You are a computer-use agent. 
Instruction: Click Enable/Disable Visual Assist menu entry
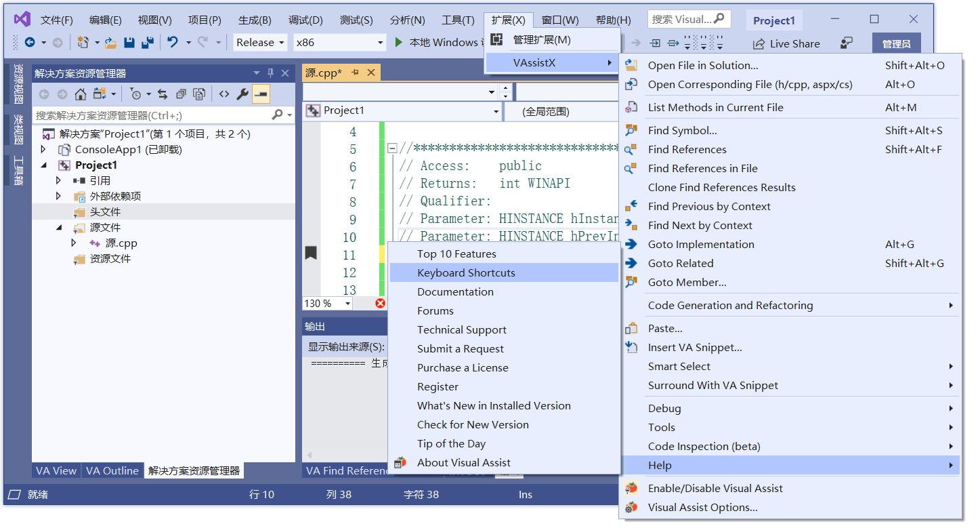click(x=715, y=488)
